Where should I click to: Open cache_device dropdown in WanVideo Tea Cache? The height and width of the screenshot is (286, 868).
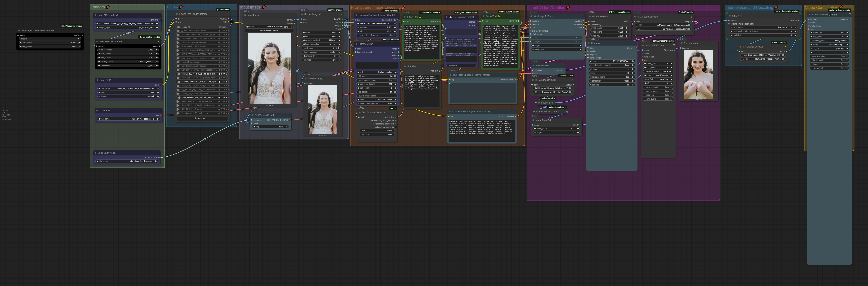[128, 62]
